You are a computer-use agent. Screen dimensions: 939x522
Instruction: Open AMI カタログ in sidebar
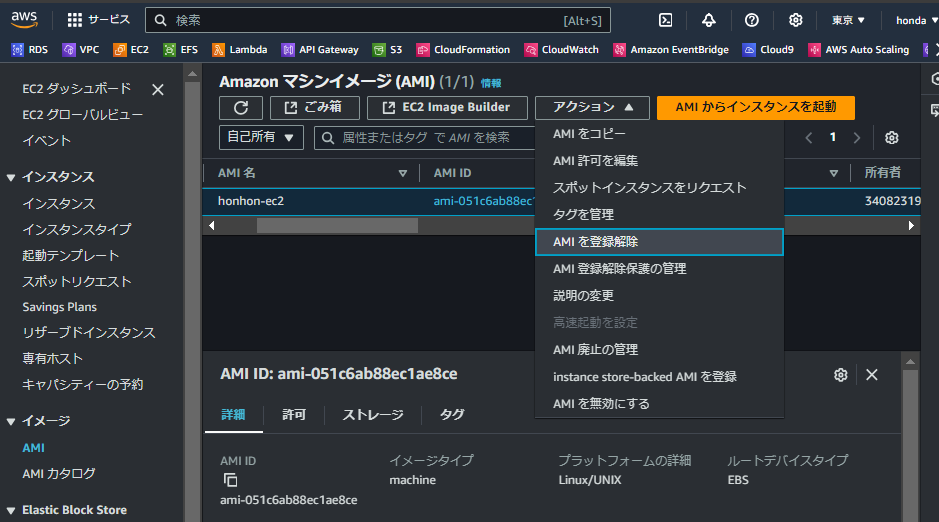click(59, 474)
